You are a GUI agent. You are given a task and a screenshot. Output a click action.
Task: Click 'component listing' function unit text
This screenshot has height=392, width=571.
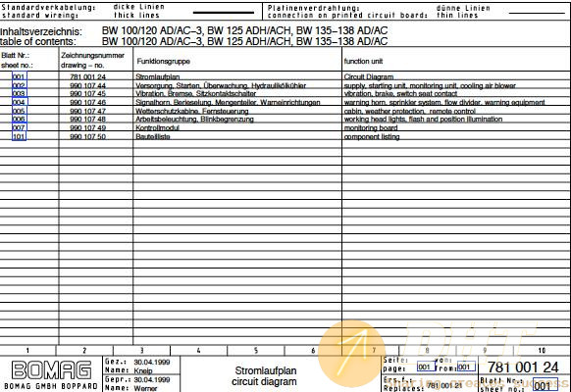point(372,137)
